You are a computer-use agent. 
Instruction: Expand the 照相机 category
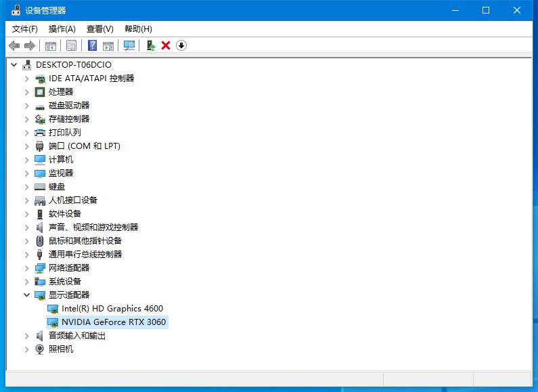point(27,349)
